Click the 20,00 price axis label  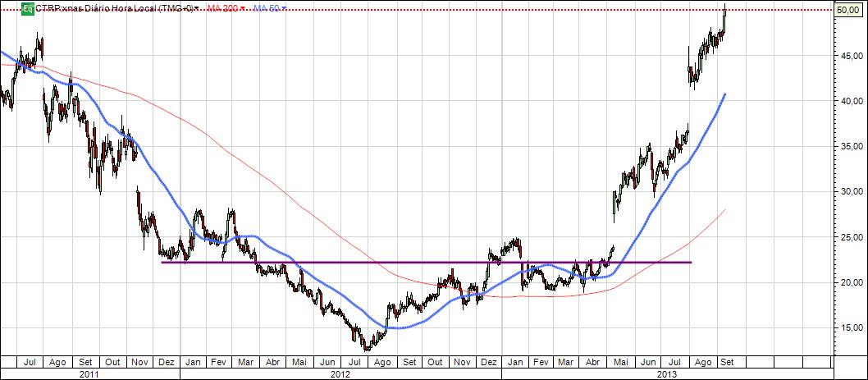[852, 282]
